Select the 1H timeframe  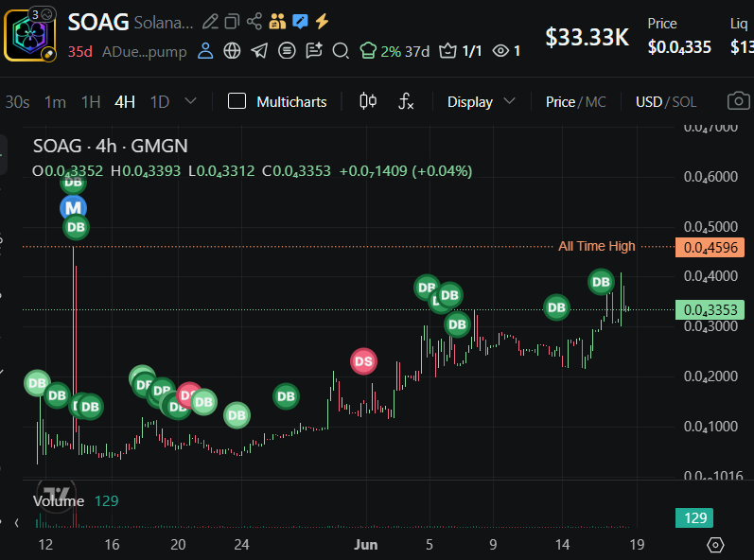[x=91, y=102]
